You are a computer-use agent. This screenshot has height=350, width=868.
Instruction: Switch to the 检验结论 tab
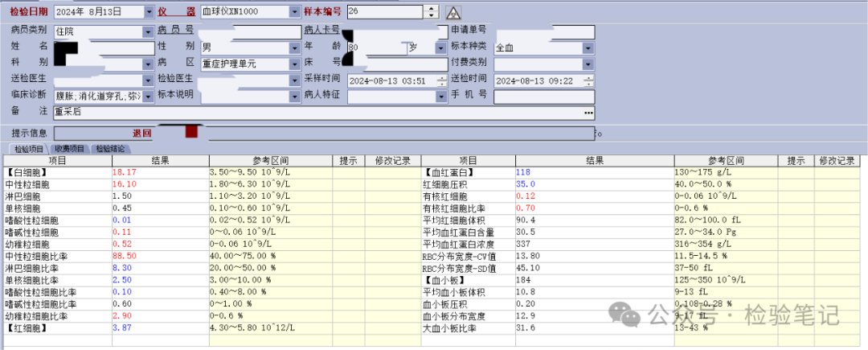click(109, 149)
